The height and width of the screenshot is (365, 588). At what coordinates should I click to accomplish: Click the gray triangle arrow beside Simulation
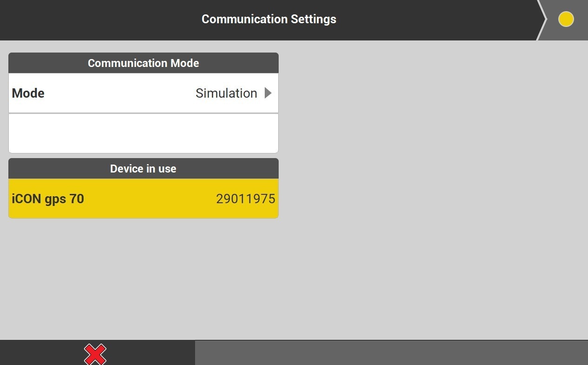point(268,93)
